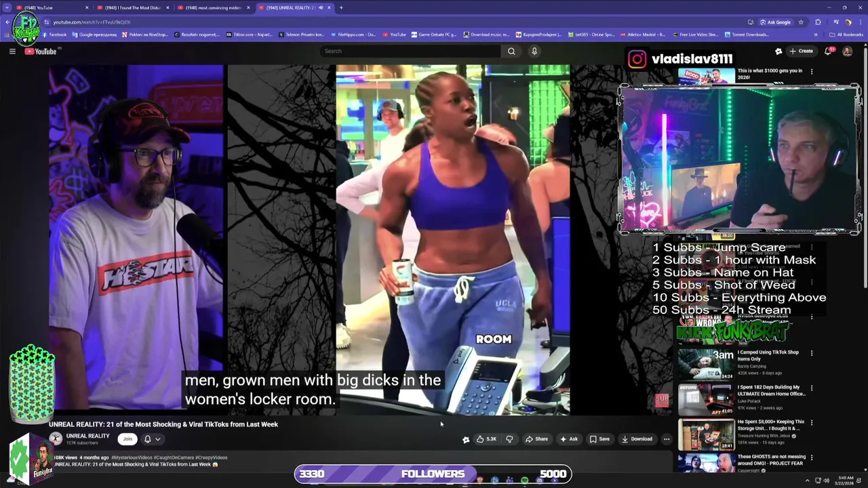868x488 pixels.
Task: Click the Create button
Action: (801, 51)
